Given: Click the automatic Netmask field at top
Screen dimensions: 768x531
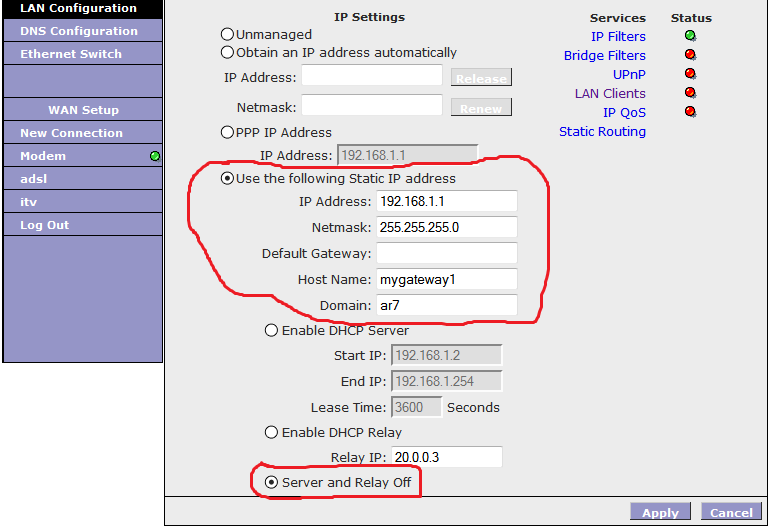Looking at the screenshot, I should tap(372, 106).
